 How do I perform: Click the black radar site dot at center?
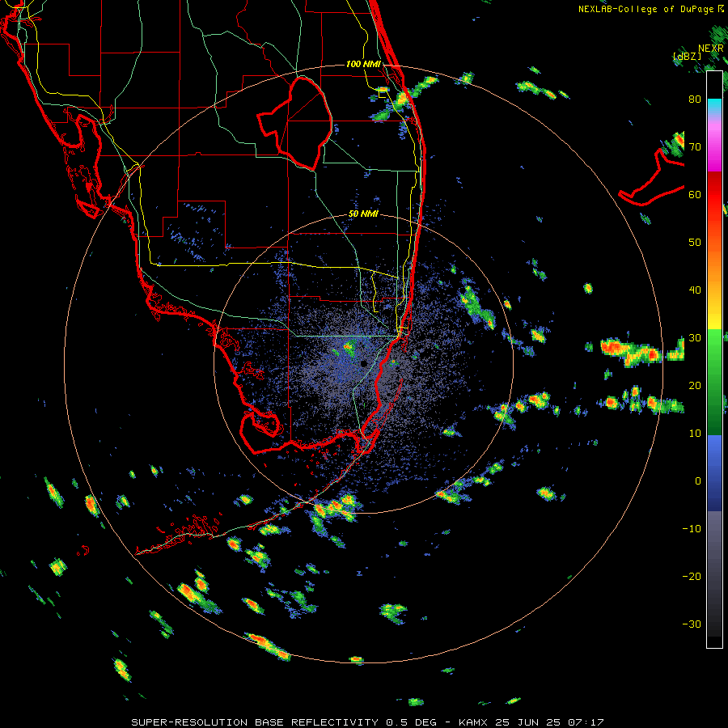click(x=363, y=363)
